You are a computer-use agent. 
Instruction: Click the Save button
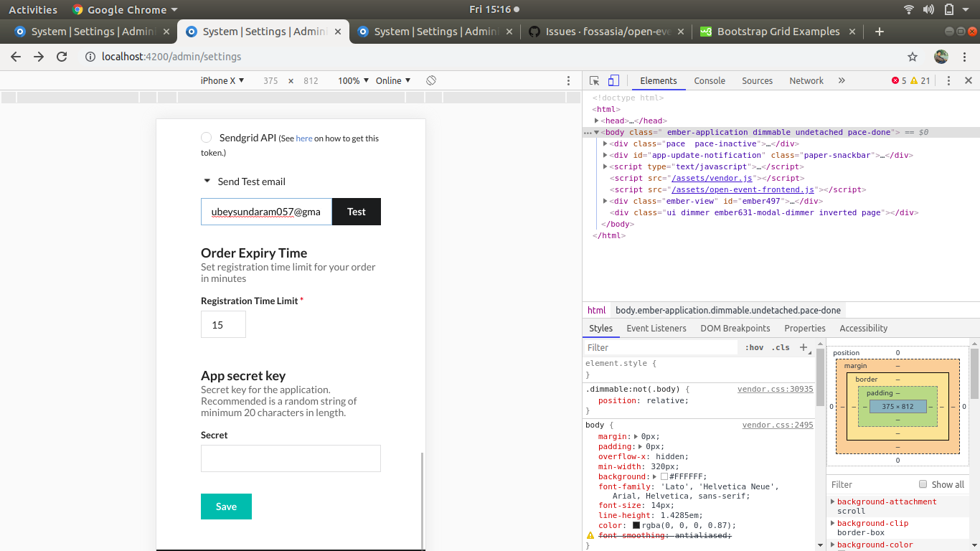(x=226, y=507)
